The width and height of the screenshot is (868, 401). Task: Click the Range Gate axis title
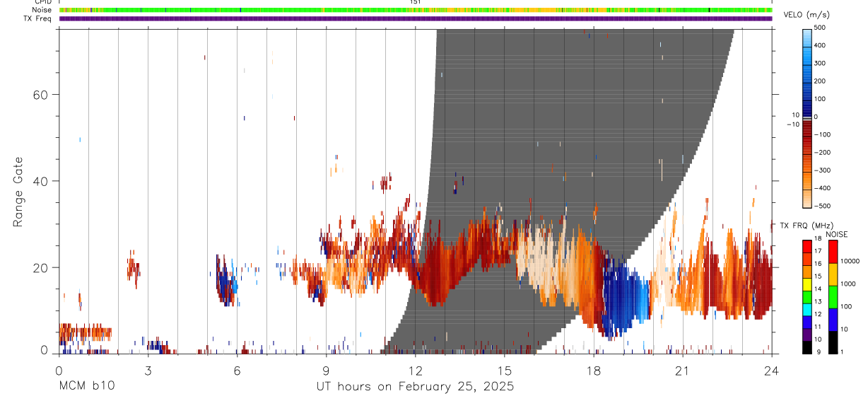[18, 192]
